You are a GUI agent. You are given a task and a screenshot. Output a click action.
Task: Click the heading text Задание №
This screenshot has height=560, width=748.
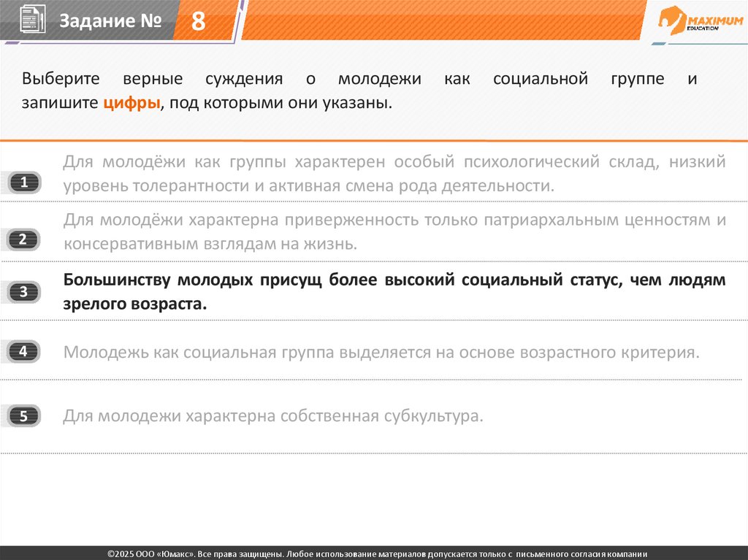coord(110,20)
